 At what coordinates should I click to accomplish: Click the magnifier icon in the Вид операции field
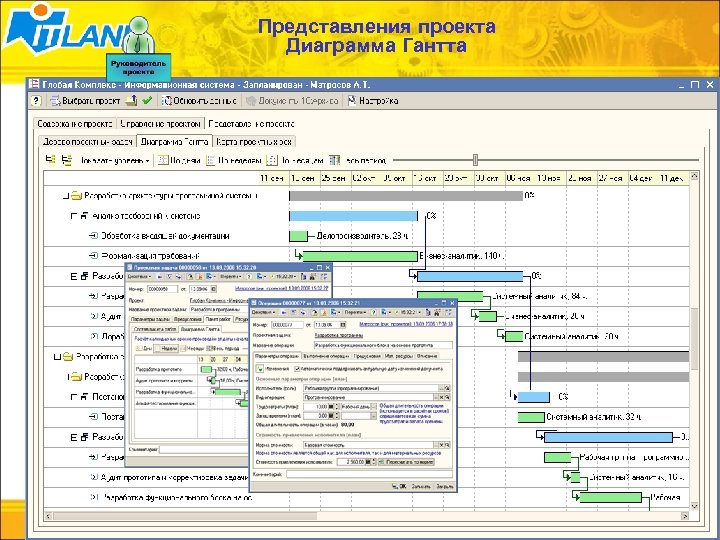tap(447, 397)
